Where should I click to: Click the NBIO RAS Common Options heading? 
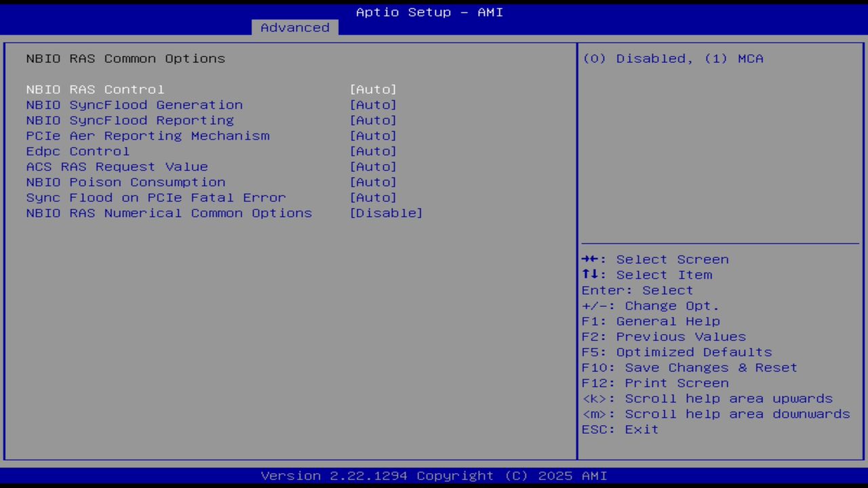(125, 58)
